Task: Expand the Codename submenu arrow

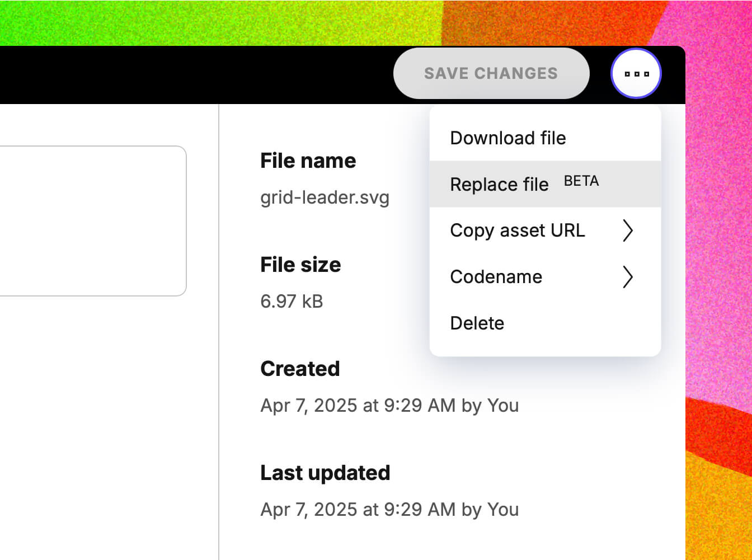Action: coord(627,277)
